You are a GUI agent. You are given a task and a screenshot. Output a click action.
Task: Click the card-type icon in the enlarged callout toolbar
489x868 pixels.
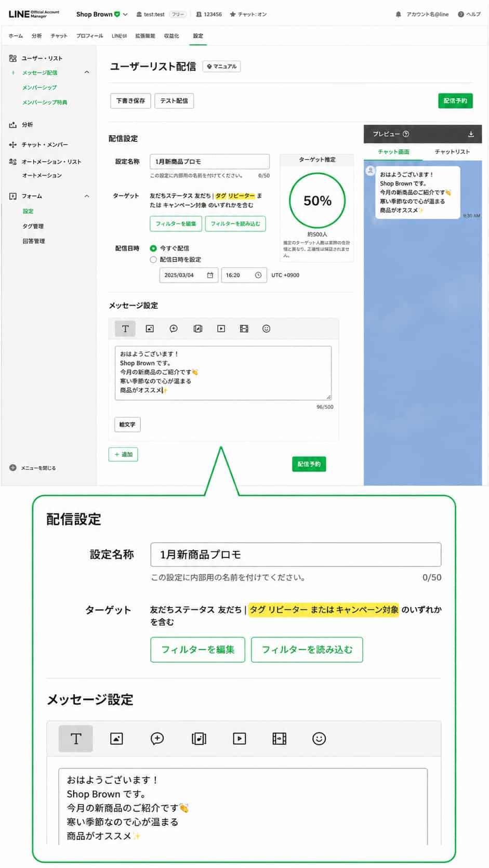pyautogui.click(x=199, y=739)
